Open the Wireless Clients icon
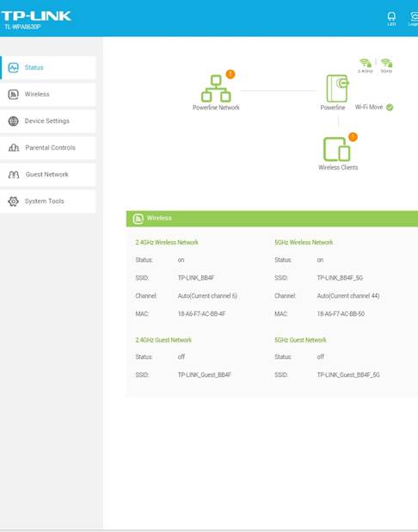This screenshot has height=532, width=418. click(336, 149)
